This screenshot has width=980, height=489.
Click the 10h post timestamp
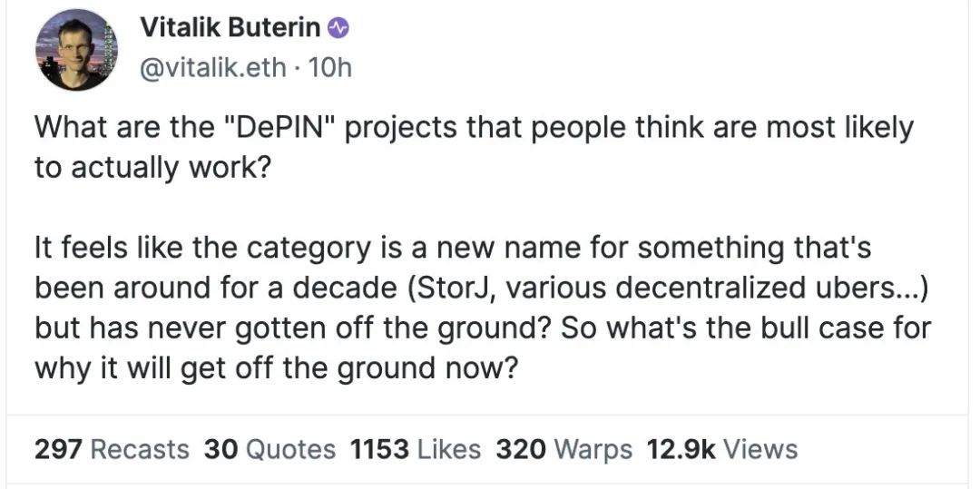tap(330, 68)
